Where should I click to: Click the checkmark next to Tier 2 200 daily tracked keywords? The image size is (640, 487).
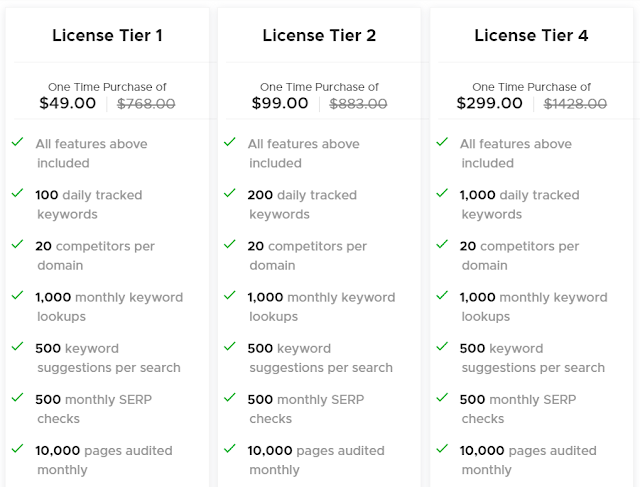229,193
